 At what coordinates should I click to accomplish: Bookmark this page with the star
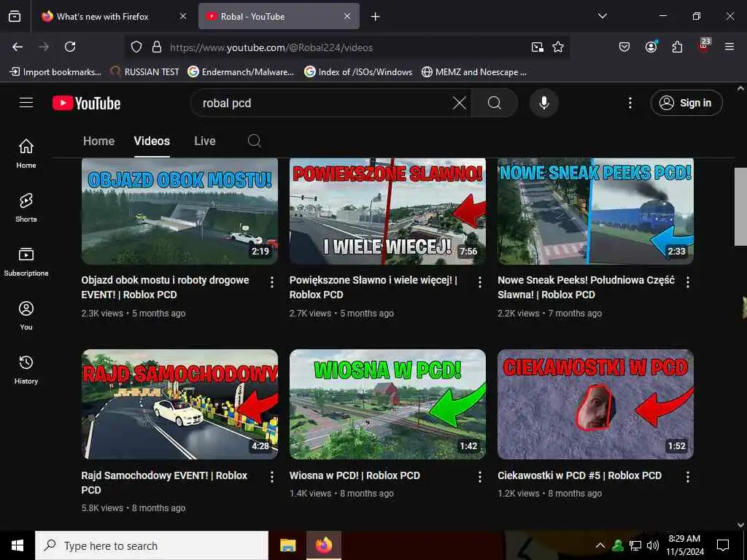[x=558, y=47]
